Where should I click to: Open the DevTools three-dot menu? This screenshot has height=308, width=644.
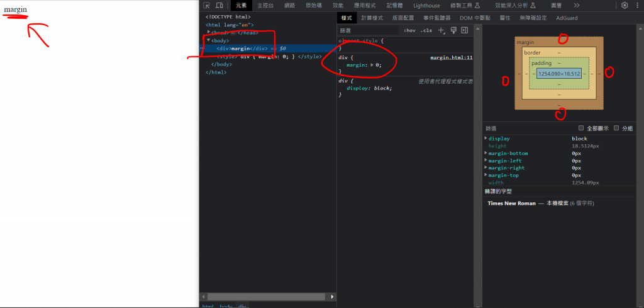coord(638,5)
